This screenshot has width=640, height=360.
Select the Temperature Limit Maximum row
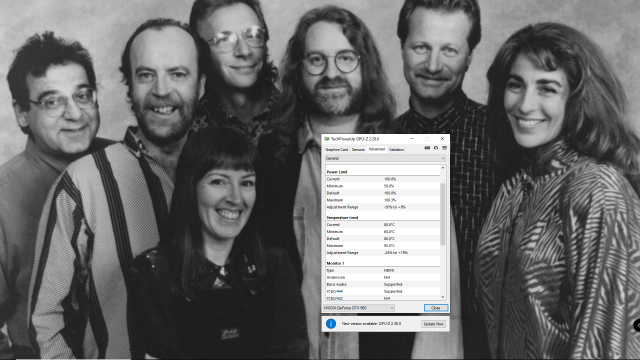point(383,246)
